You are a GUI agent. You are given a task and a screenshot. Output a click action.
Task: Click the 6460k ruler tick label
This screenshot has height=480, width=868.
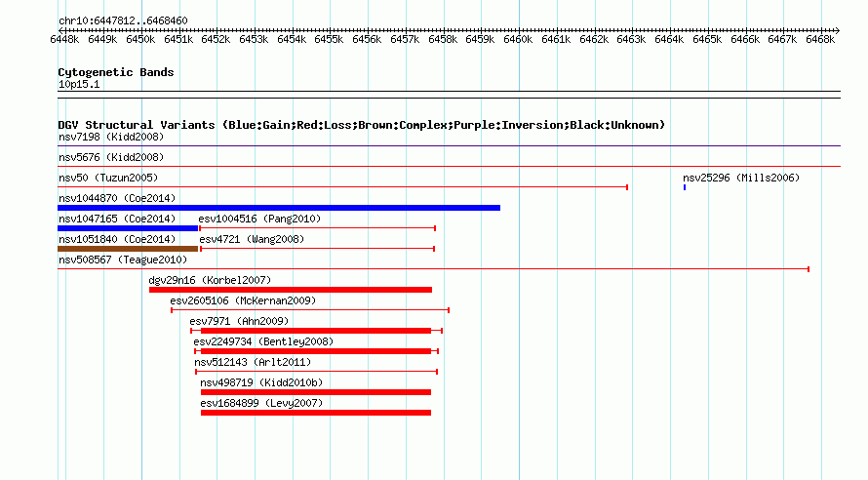pyautogui.click(x=518, y=39)
